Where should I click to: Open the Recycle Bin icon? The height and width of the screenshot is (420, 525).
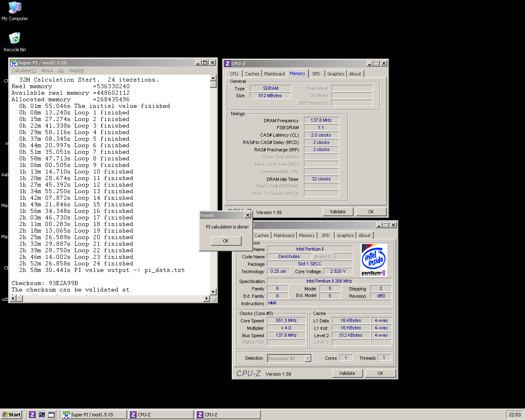pos(15,42)
